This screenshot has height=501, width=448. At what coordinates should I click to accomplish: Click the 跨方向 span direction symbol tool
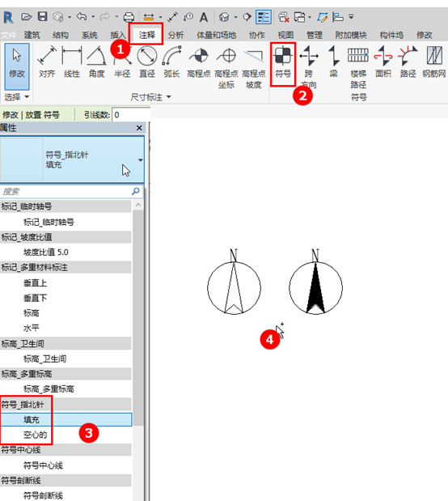coord(308,68)
